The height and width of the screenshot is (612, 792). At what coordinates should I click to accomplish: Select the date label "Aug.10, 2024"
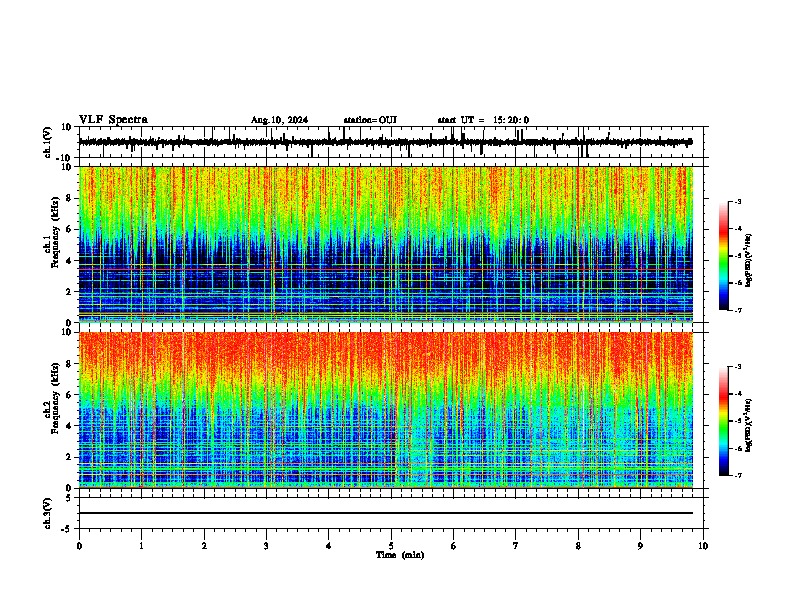click(279, 120)
